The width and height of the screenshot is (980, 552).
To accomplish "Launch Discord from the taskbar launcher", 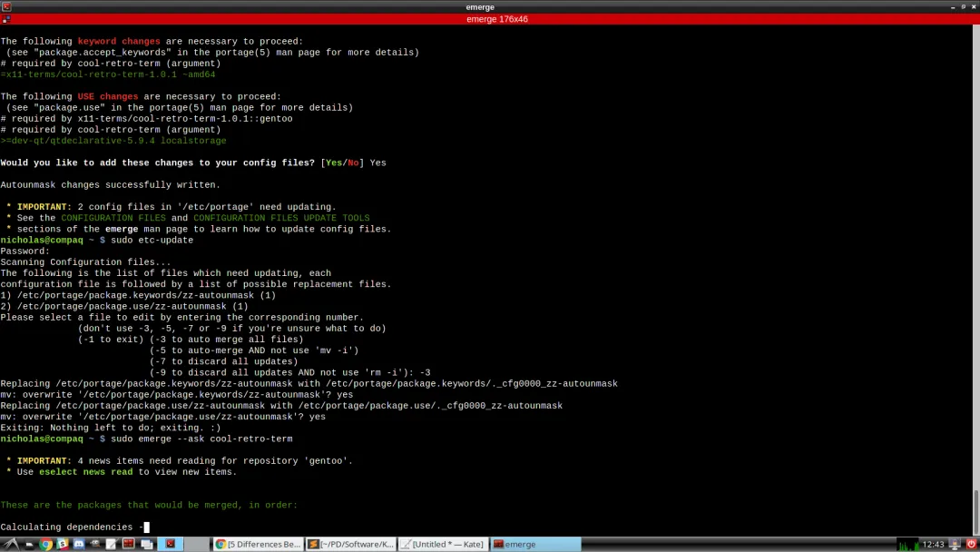I will click(79, 544).
